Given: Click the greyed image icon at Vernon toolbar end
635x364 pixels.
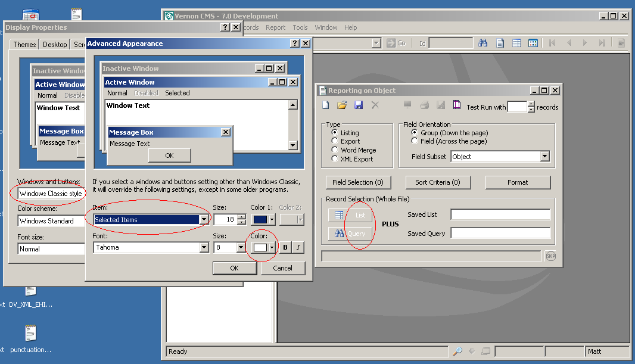Looking at the screenshot, I should (x=621, y=43).
